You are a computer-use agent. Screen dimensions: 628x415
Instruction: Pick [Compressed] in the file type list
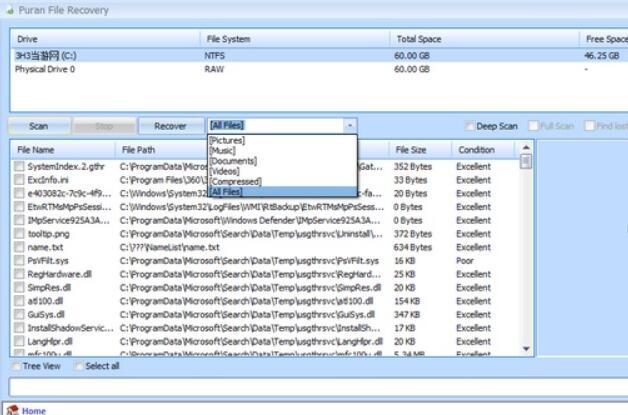235,181
